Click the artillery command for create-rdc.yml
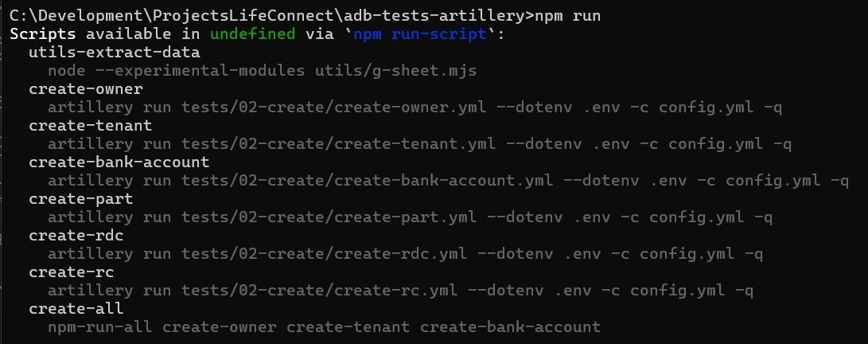Viewport: 868px width, 344px height. [405, 254]
